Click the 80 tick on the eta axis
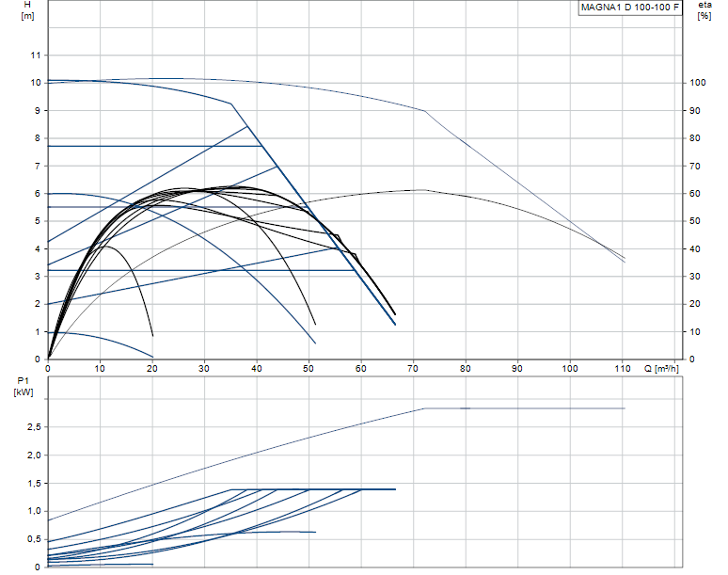This screenshot has height=575, width=728. pyautogui.click(x=694, y=138)
